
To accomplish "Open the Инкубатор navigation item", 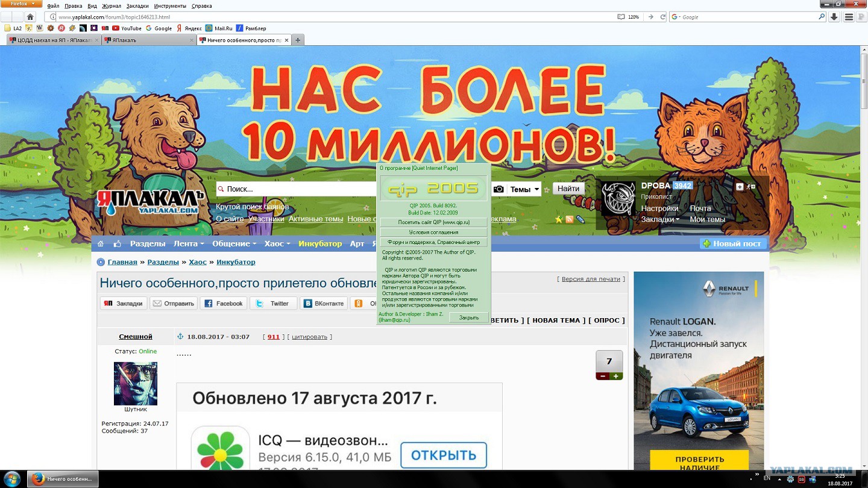I will point(320,243).
